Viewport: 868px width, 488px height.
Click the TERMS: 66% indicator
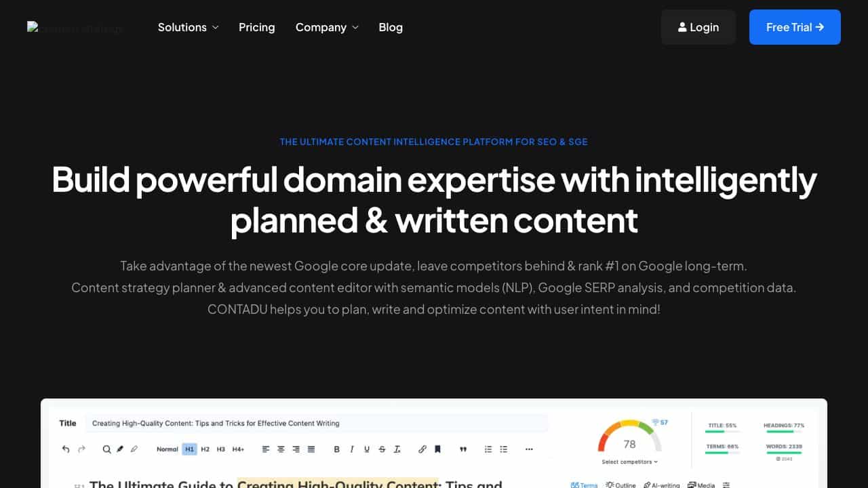[x=723, y=449]
